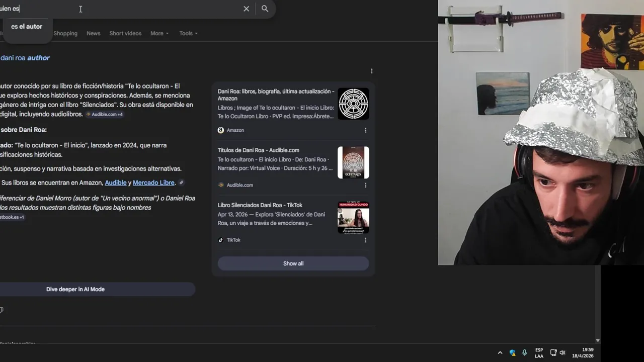This screenshot has height=362, width=644.
Task: Click the microphone tray icon
Action: click(x=524, y=353)
